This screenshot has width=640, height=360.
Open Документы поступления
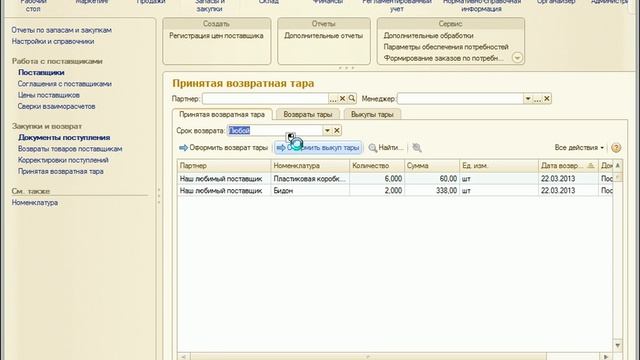click(64, 138)
